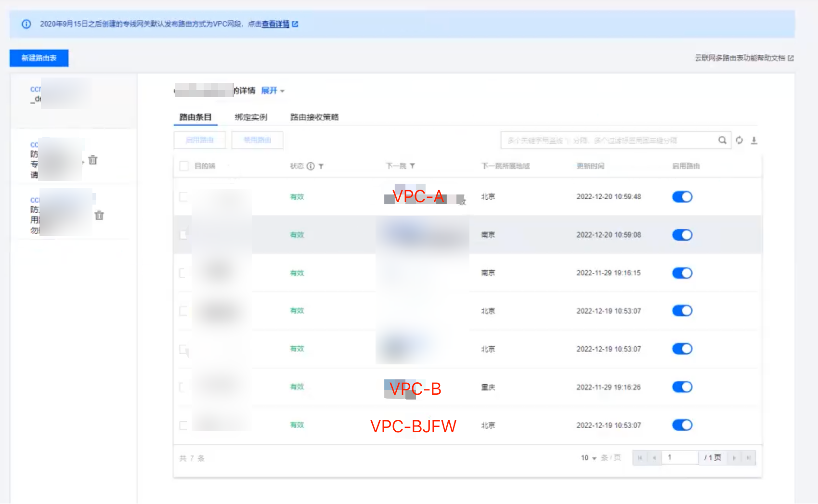Click timestamp 2022-11-29 19:16:15

(609, 273)
